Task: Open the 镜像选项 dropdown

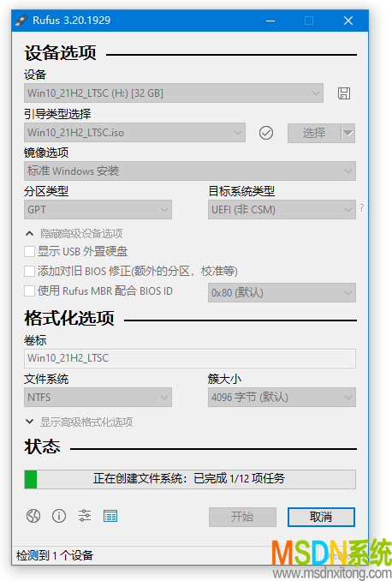Action: tap(190, 171)
